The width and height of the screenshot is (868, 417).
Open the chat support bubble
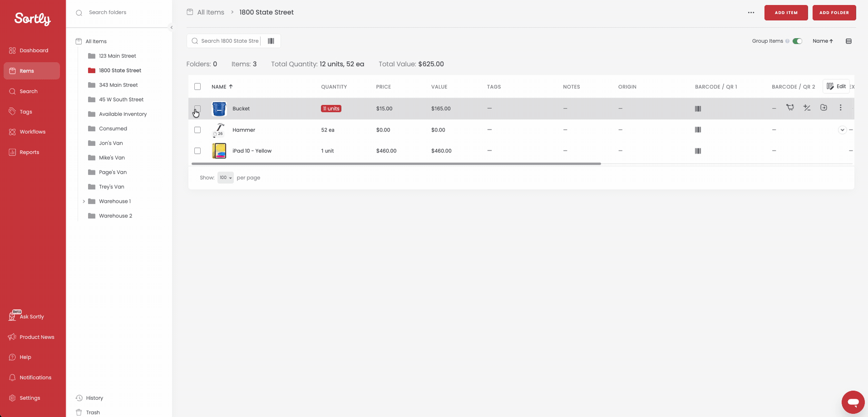tap(853, 402)
